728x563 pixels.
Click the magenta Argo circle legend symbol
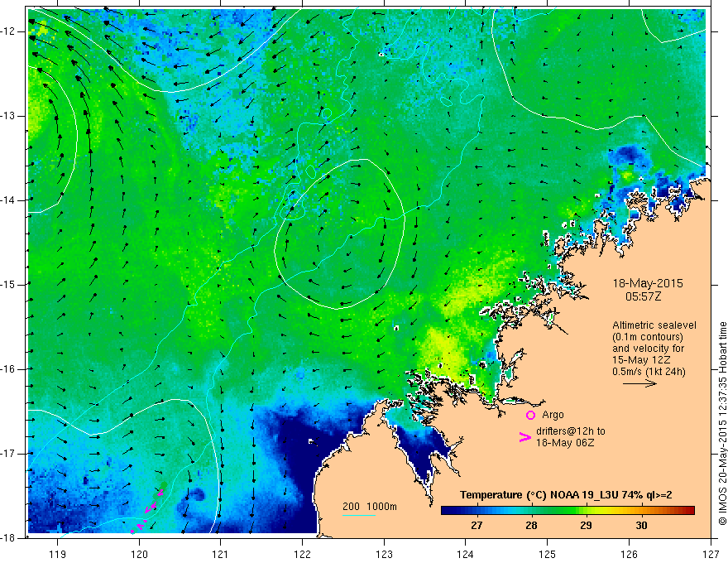click(x=530, y=415)
